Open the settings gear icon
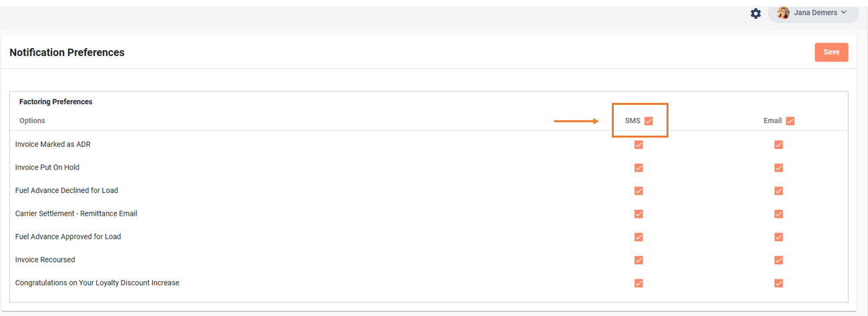868x316 pixels. point(755,13)
